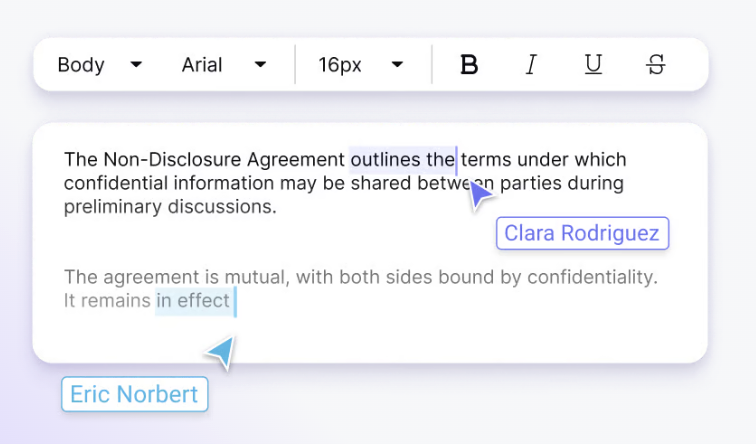Click the arrow next to Body
The width and height of the screenshot is (756, 444).
[137, 65]
